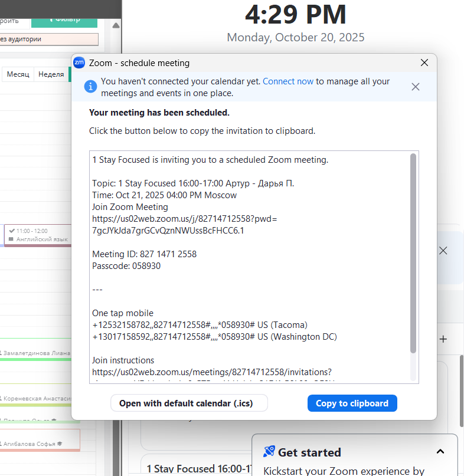Click the invitation text scrollbar

click(413, 254)
